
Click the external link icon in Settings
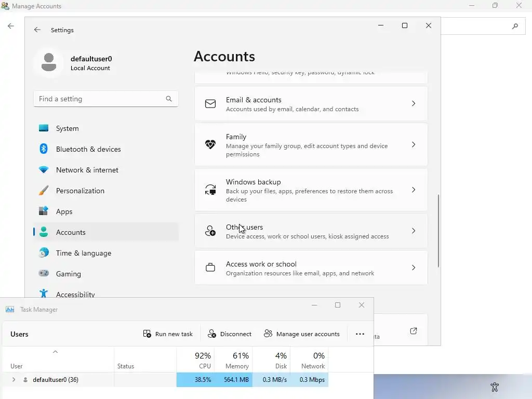pos(413,331)
